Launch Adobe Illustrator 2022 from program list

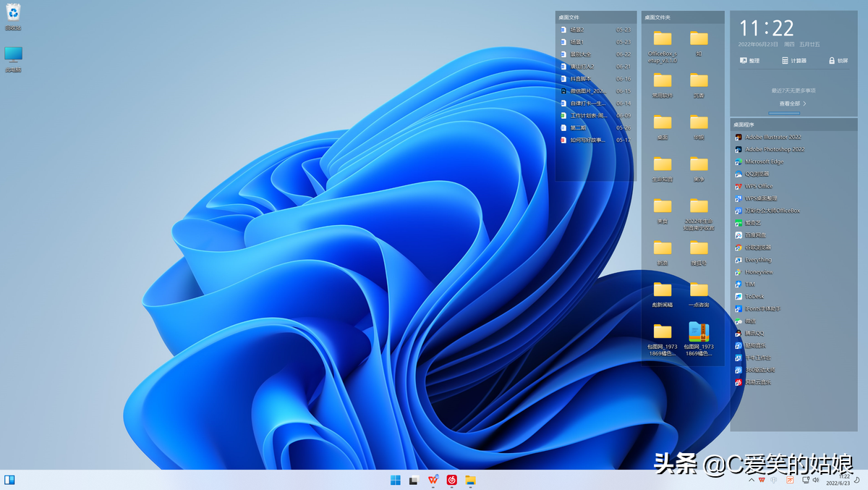click(768, 137)
